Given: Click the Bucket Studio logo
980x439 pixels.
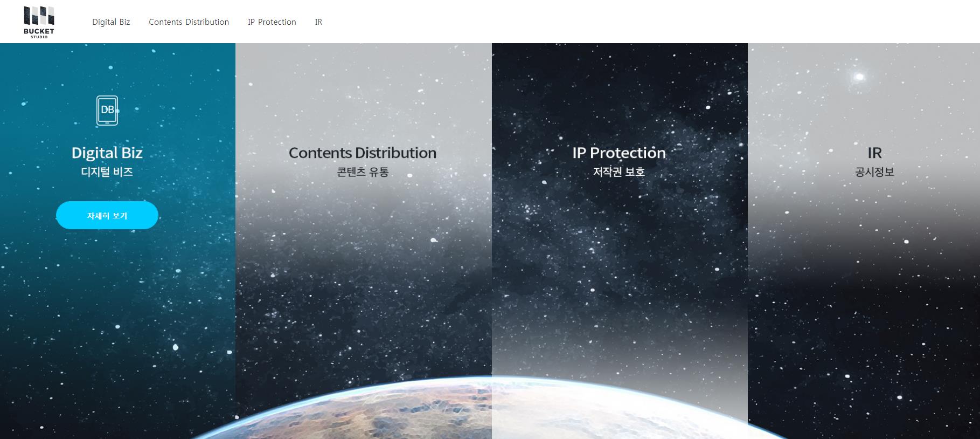Looking at the screenshot, I should 39,22.
